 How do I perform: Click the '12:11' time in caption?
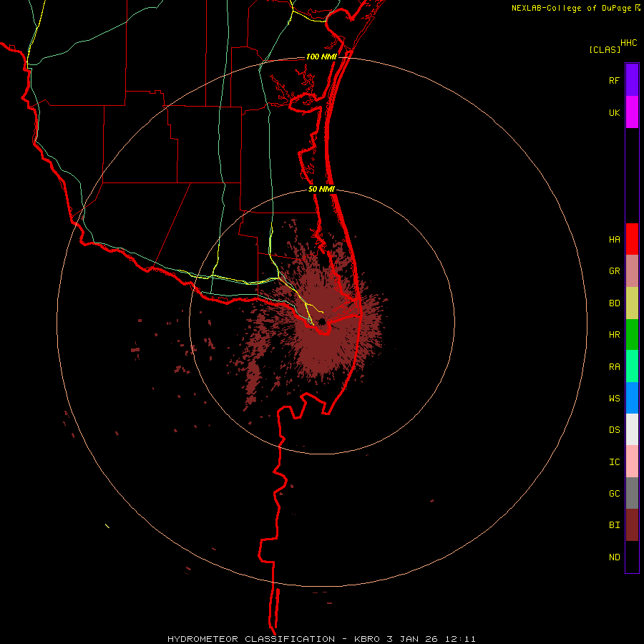coord(462,639)
